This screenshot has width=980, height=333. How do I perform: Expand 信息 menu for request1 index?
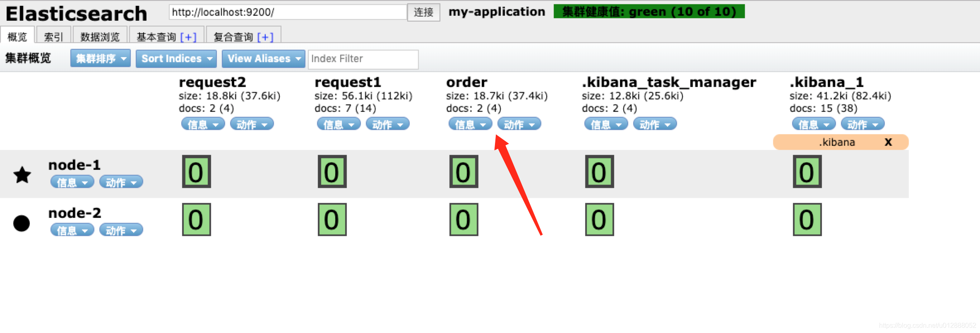click(x=339, y=124)
